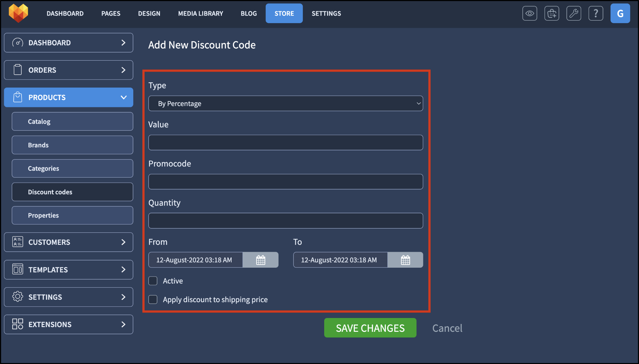Open the Blog tab
The width and height of the screenshot is (639, 364).
coord(249,13)
